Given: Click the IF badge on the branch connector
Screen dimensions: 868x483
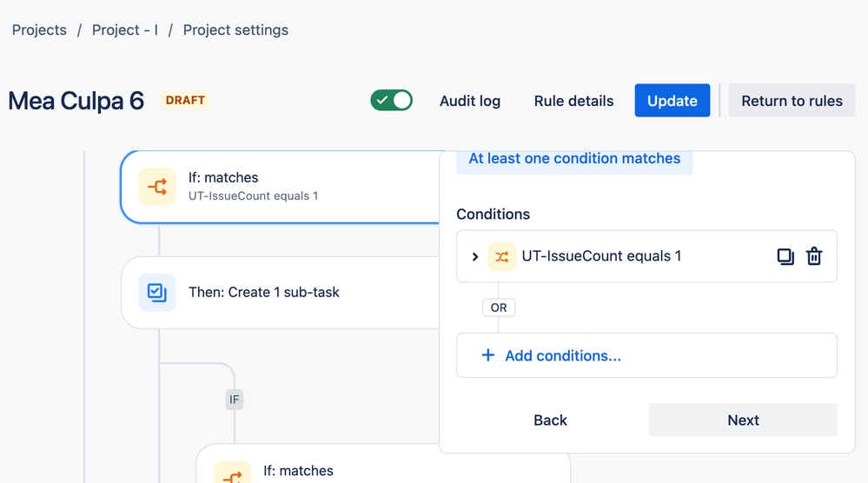Looking at the screenshot, I should [235, 400].
